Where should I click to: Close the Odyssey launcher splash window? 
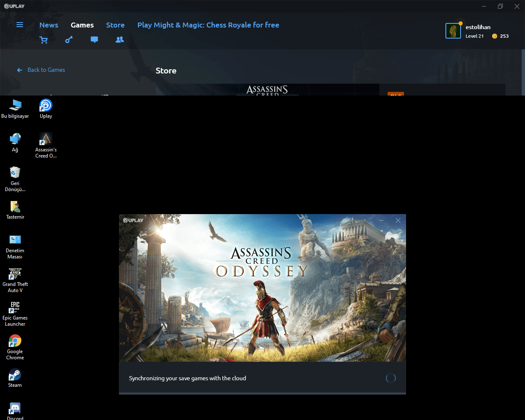(398, 221)
